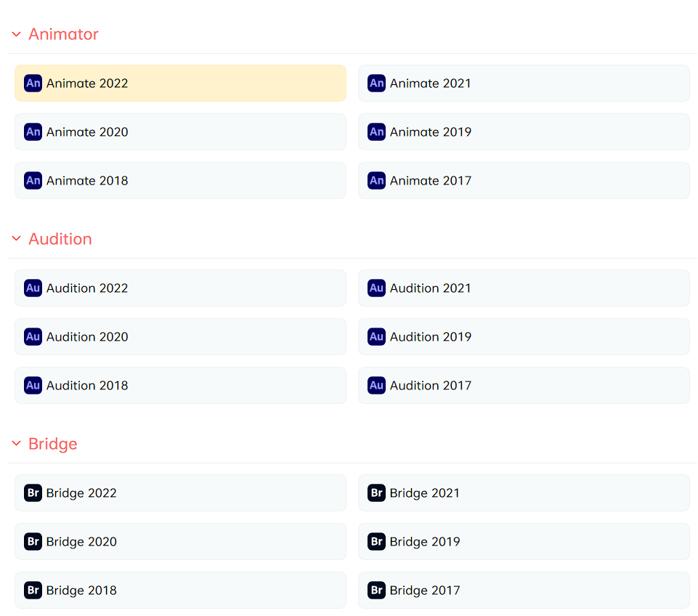Open the Bridge 2022 text label
This screenshot has width=698, height=616.
click(x=81, y=493)
